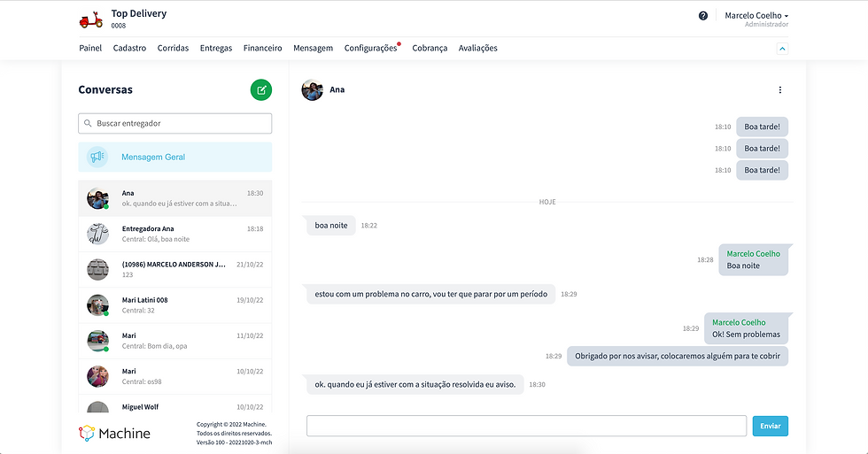Open the help question mark icon
The height and width of the screenshot is (454, 868).
click(x=703, y=16)
